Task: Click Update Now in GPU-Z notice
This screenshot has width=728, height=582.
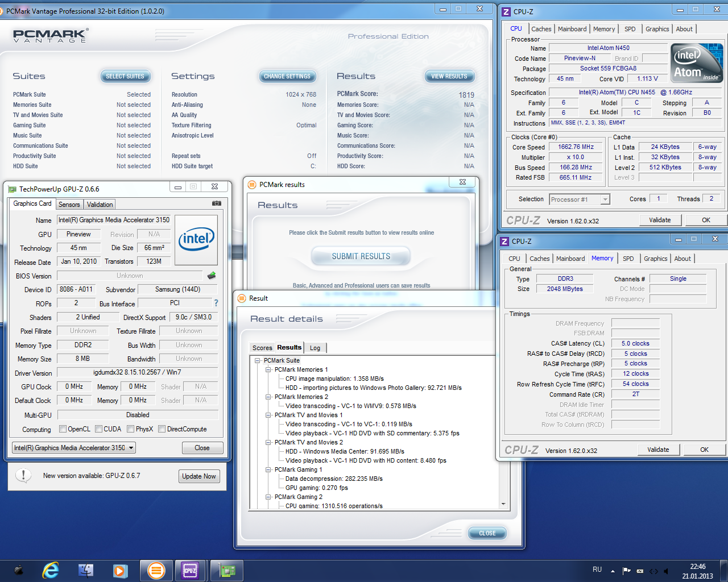Action: (x=199, y=476)
